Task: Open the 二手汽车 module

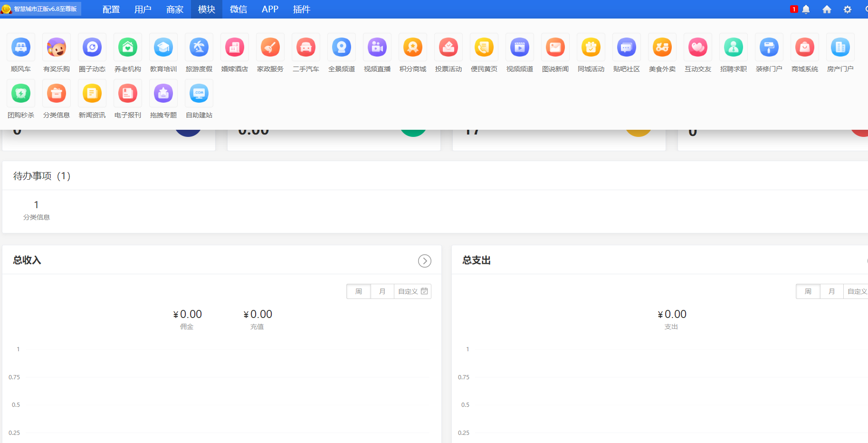Action: (x=306, y=53)
